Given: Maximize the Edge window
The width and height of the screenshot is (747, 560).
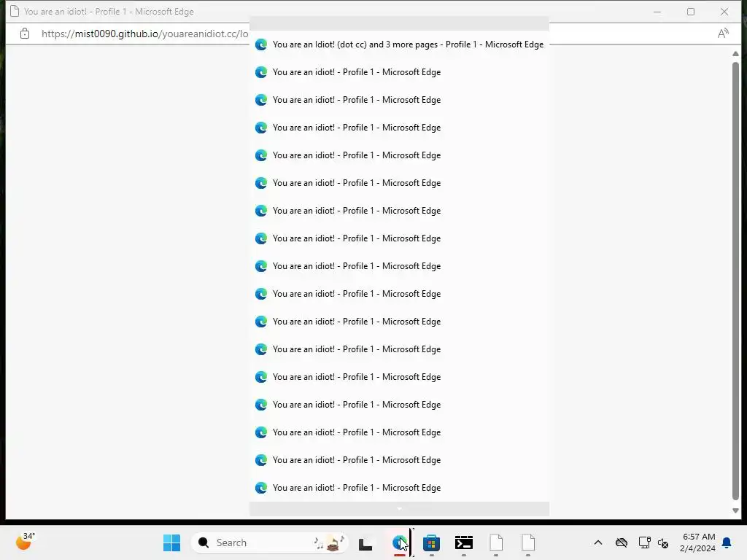Looking at the screenshot, I should point(690,12).
